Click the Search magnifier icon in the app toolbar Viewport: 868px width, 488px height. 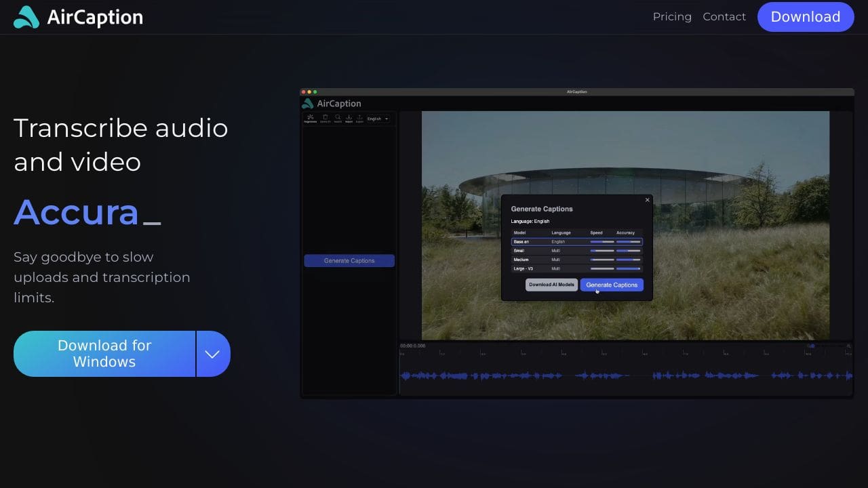[x=338, y=119]
